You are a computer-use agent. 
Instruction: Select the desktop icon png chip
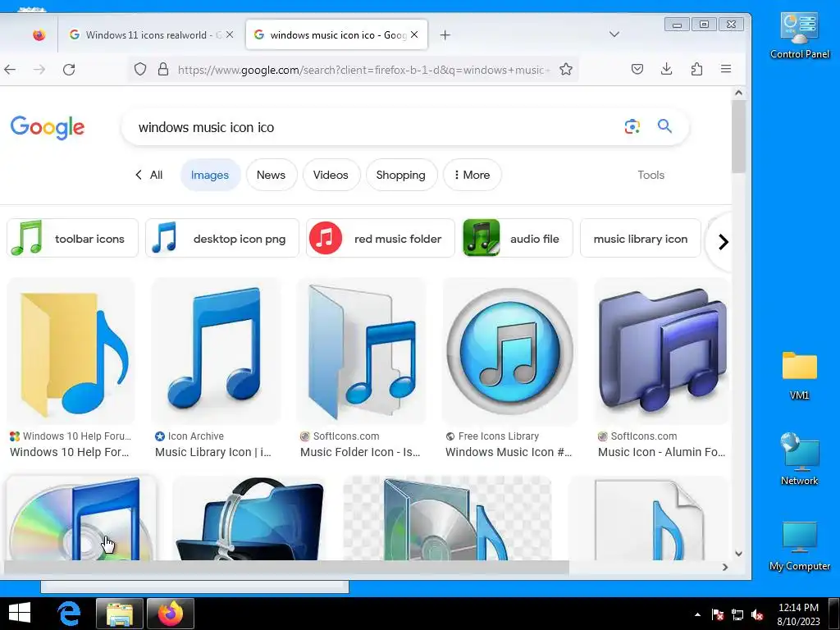pyautogui.click(x=221, y=239)
